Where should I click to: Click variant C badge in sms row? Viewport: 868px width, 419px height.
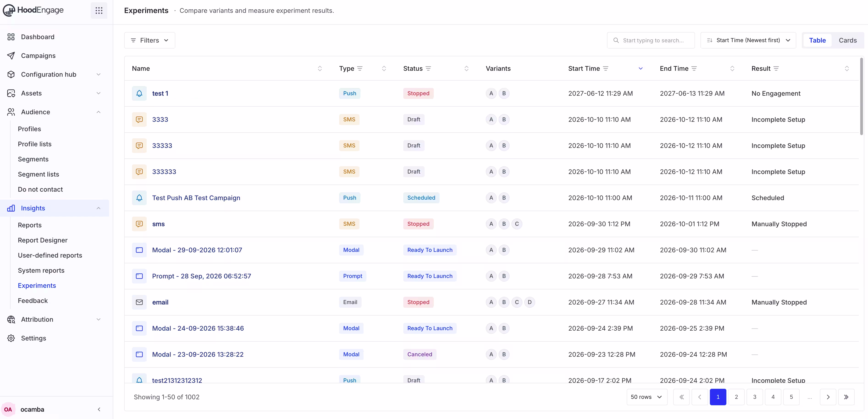pyautogui.click(x=517, y=224)
